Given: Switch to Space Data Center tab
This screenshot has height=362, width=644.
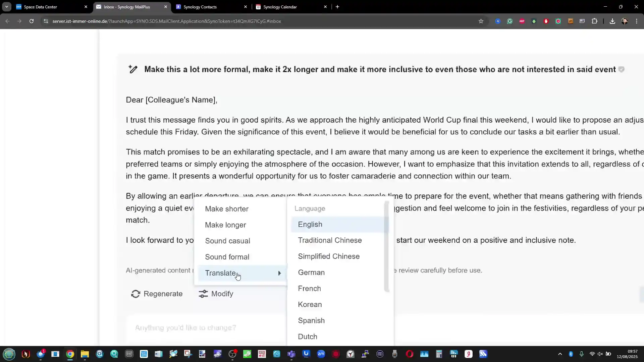Looking at the screenshot, I should pyautogui.click(x=52, y=7).
